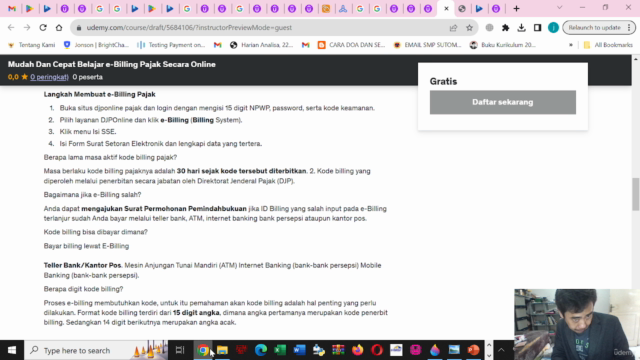Open PowerPoint from the taskbar
This screenshot has width=640, height=360.
473,350
